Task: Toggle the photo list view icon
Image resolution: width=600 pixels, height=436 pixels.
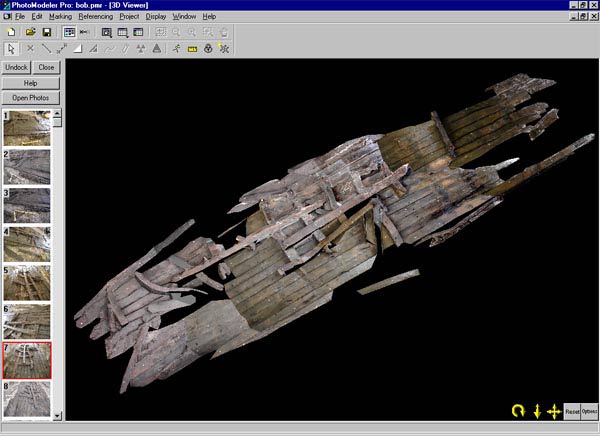Action: pos(69,32)
